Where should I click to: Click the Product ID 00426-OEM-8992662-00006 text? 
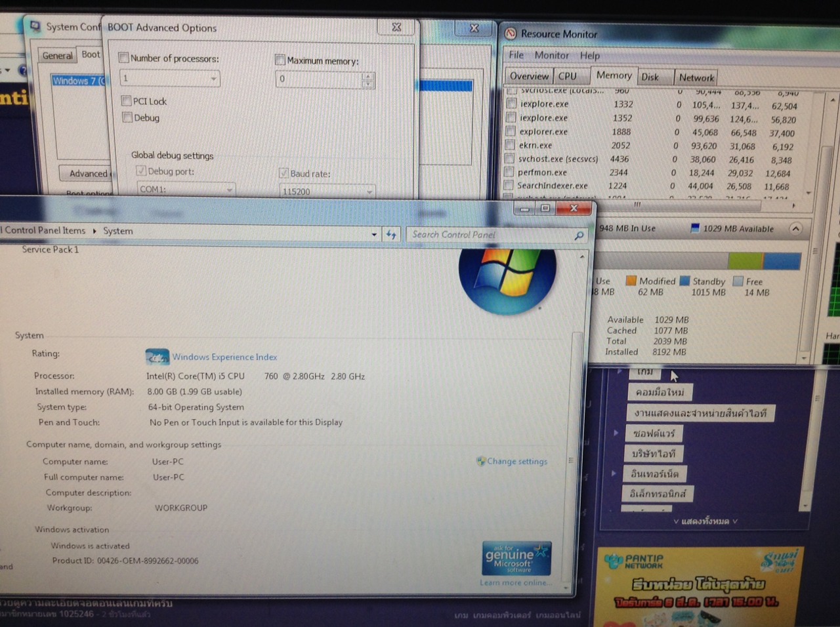[125, 561]
